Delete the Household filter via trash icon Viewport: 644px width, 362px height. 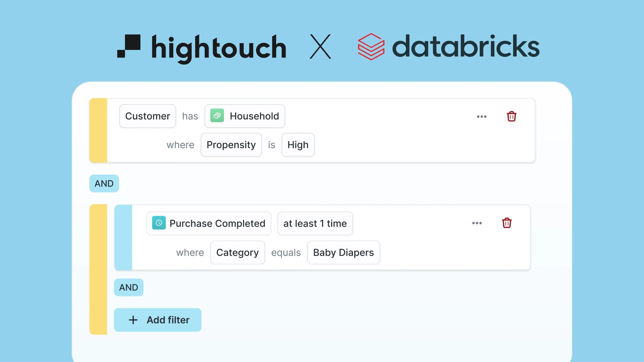coord(511,116)
